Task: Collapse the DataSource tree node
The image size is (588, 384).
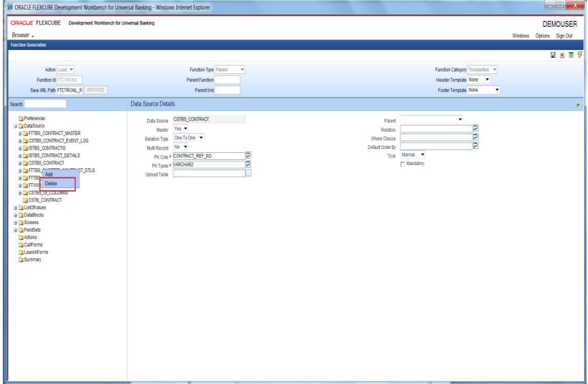Action: pos(16,127)
